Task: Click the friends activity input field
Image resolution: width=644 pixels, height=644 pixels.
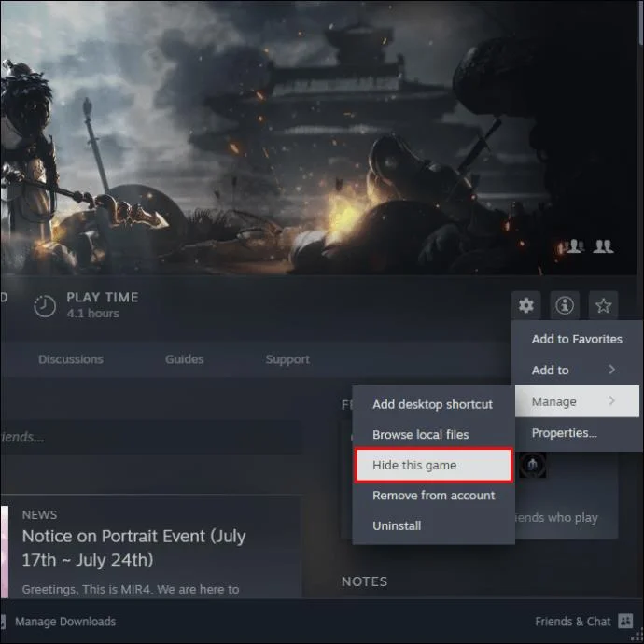Action: (150, 437)
